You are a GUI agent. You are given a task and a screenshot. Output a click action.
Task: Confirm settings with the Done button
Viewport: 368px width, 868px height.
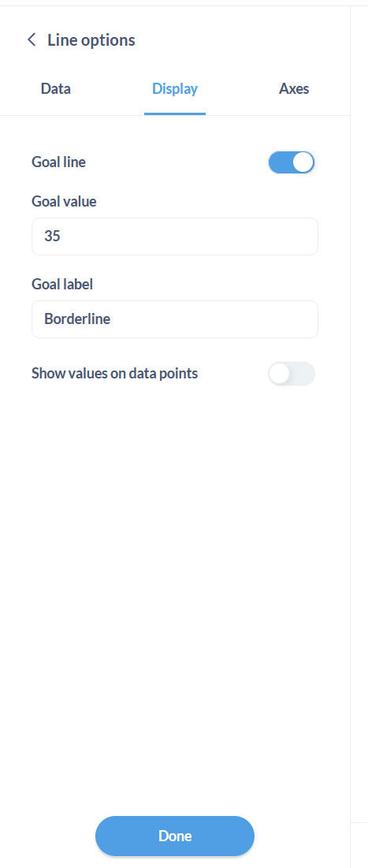175,836
